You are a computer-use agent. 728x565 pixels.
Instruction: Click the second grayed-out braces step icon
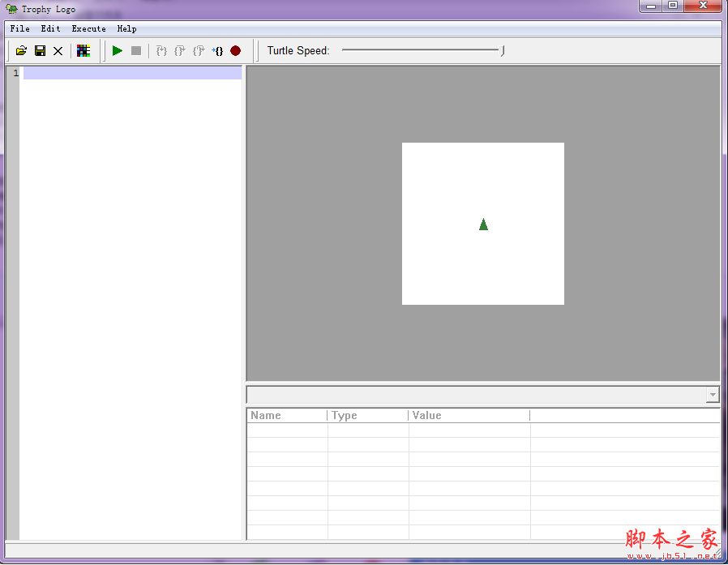180,51
